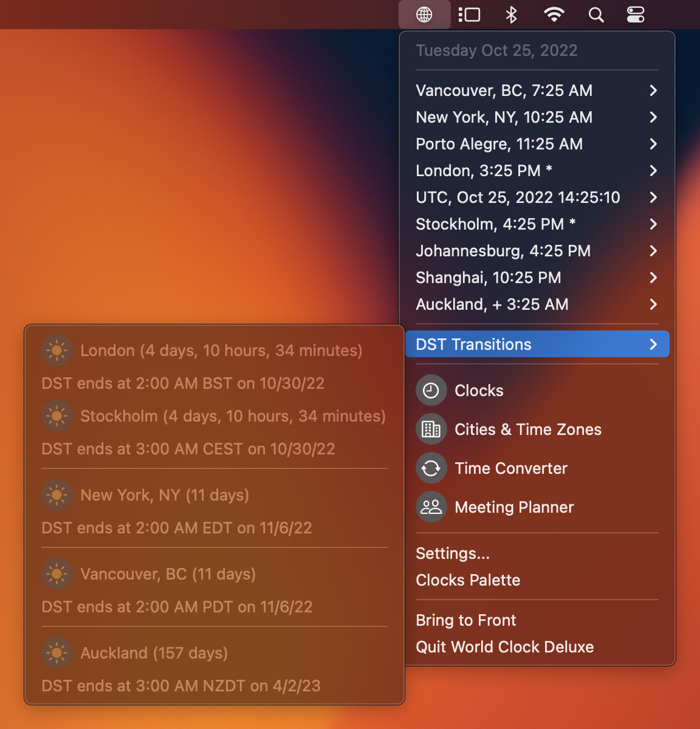Click the Cities & Time Zones building icon
The height and width of the screenshot is (729, 700).
(431, 430)
